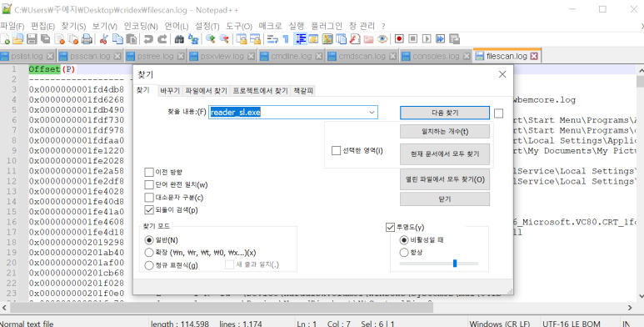The width and height of the screenshot is (644, 327).
Task: Click the Cut scissors icon
Action: tap(104, 39)
